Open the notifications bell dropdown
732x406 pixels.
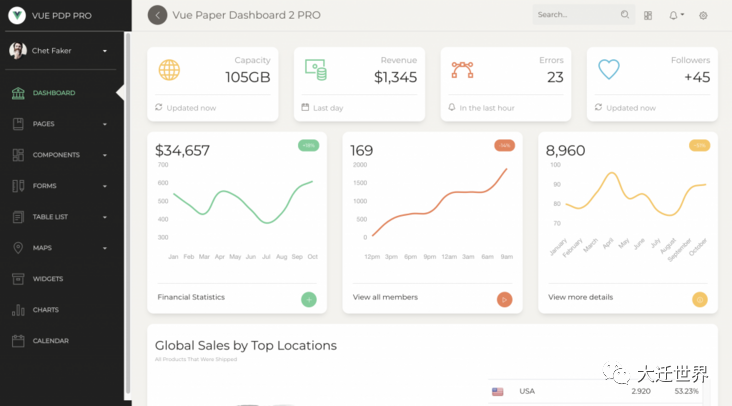click(675, 15)
